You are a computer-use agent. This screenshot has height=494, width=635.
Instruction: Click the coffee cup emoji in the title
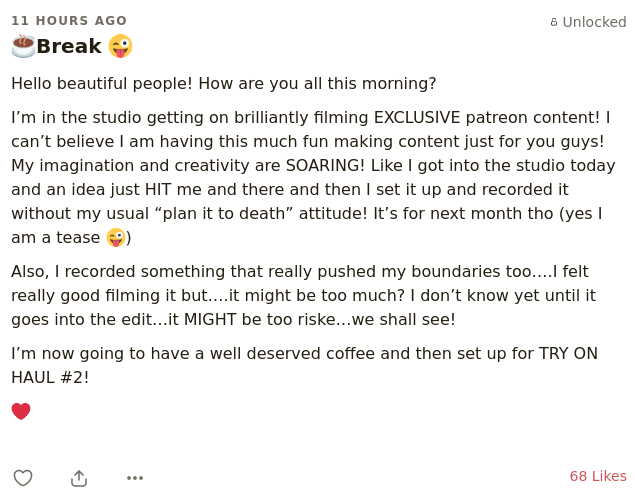pos(23,46)
